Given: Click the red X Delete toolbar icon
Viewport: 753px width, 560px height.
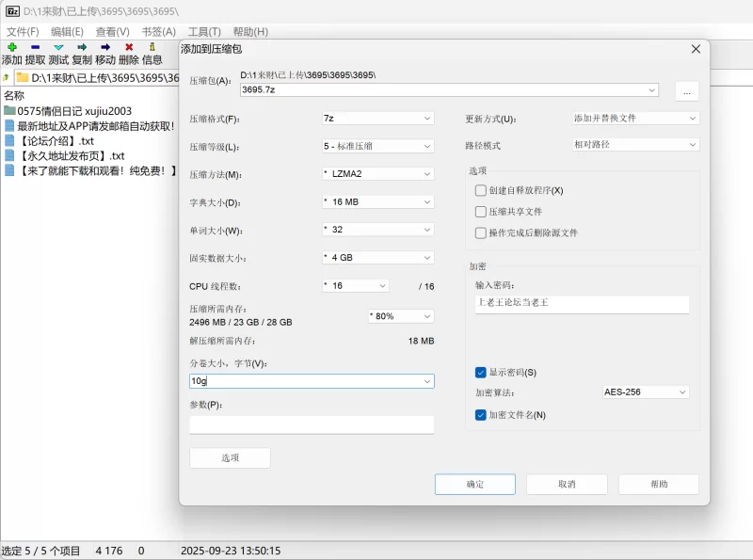Looking at the screenshot, I should (x=129, y=46).
